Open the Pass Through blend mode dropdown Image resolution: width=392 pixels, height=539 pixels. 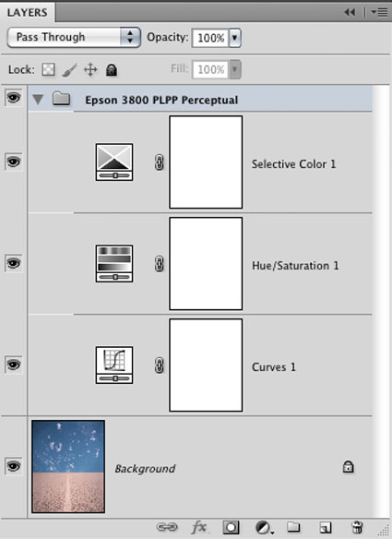point(74,37)
